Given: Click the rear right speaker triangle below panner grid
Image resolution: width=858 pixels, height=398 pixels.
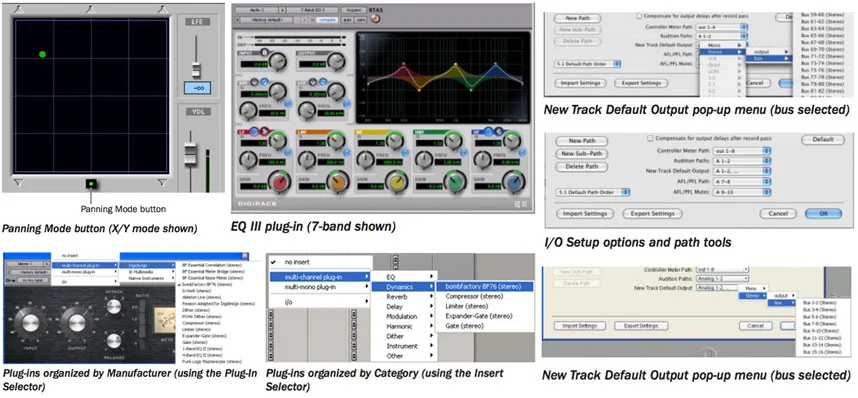Looking at the screenshot, I should [162, 182].
